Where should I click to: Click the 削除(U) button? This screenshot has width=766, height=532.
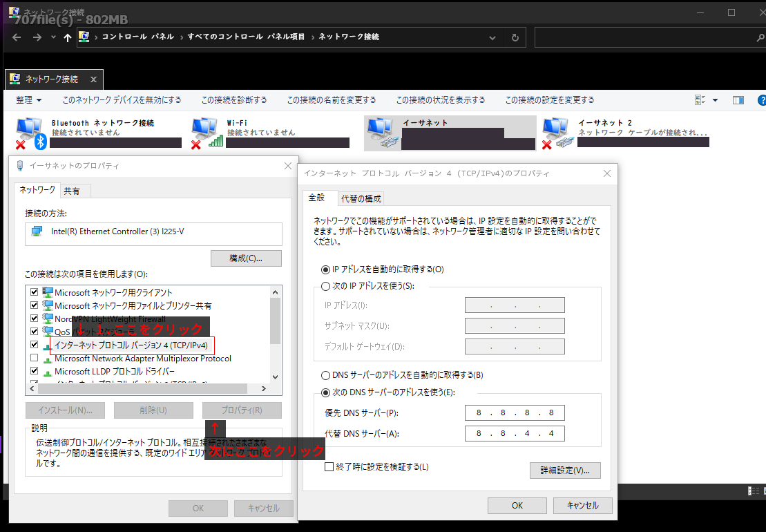153,410
